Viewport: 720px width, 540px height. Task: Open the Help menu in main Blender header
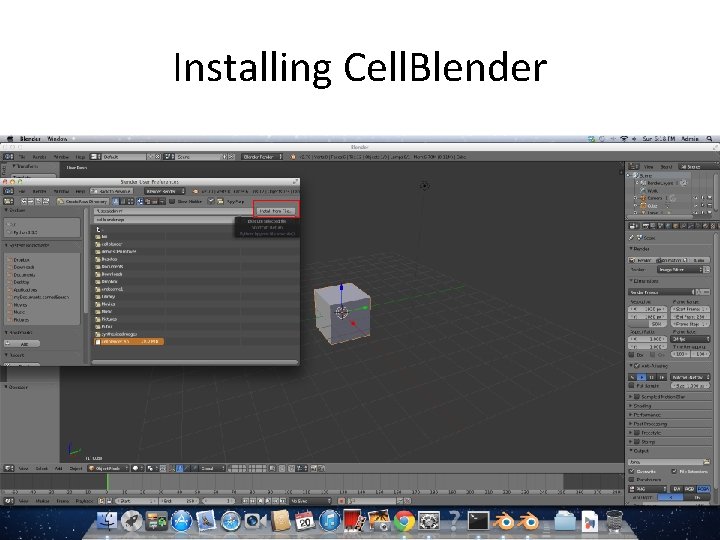point(80,157)
